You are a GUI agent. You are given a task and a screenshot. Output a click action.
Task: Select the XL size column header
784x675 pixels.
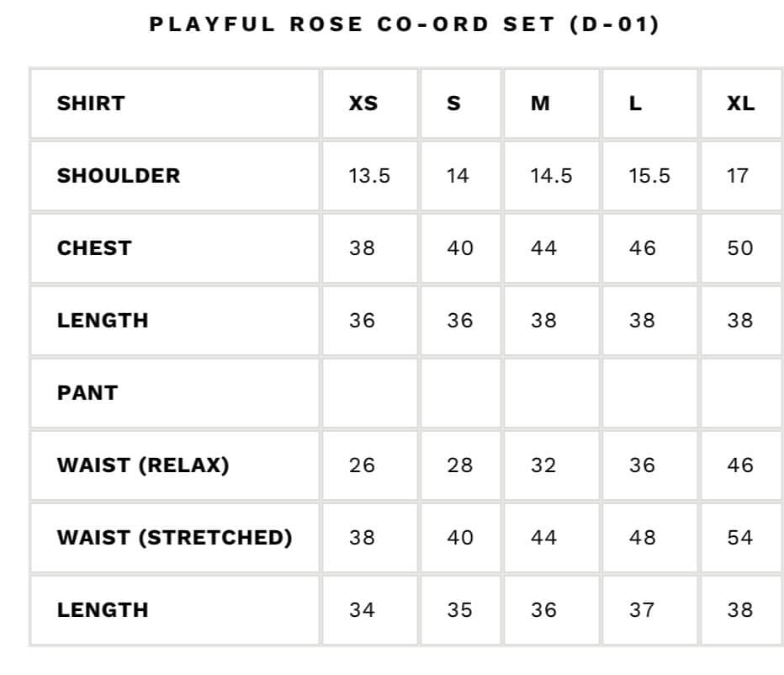click(x=740, y=104)
